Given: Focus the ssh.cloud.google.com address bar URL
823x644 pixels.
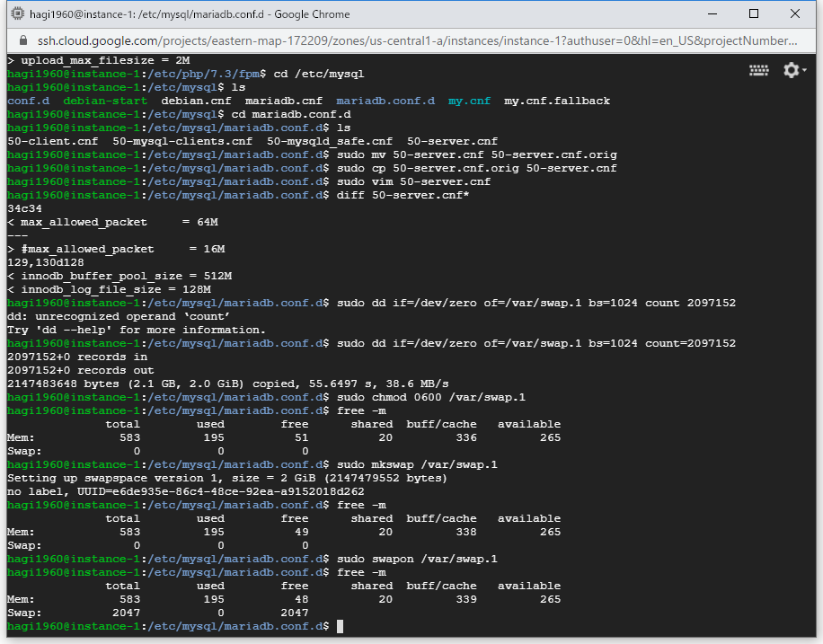Looking at the screenshot, I should (x=417, y=41).
